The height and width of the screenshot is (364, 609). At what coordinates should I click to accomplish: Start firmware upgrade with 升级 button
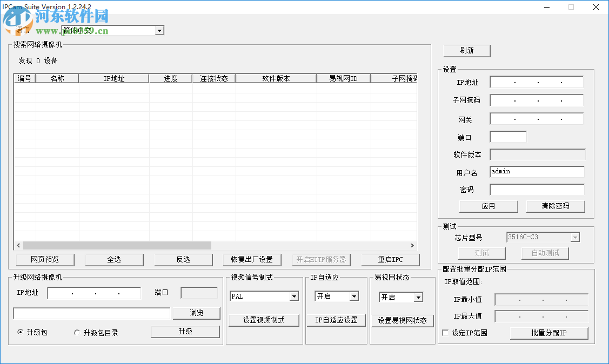tap(185, 332)
